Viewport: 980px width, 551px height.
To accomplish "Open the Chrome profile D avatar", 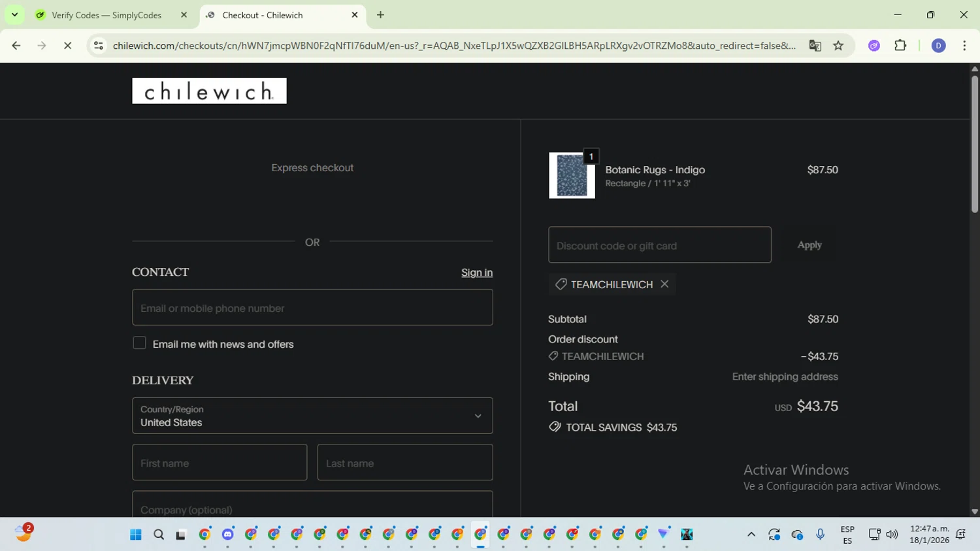I will click(x=938, y=46).
